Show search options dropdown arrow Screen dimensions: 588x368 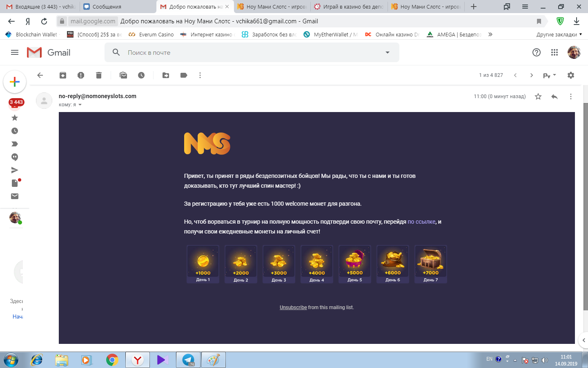click(x=388, y=52)
